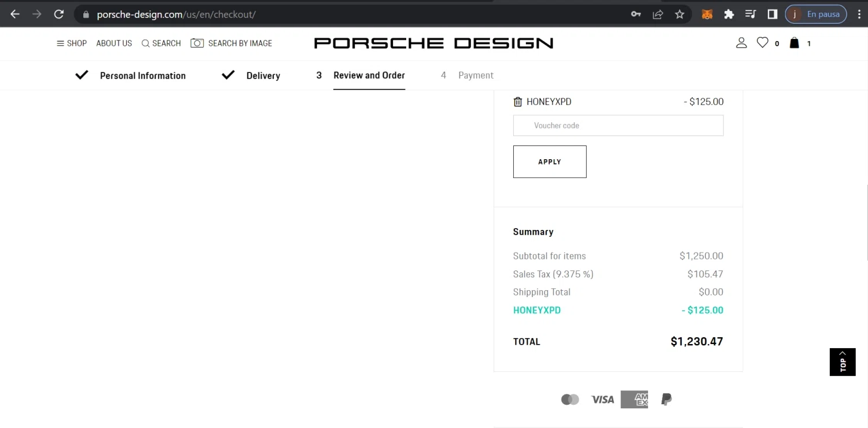Open the MetaMask fox extension
The image size is (868, 428).
click(707, 14)
